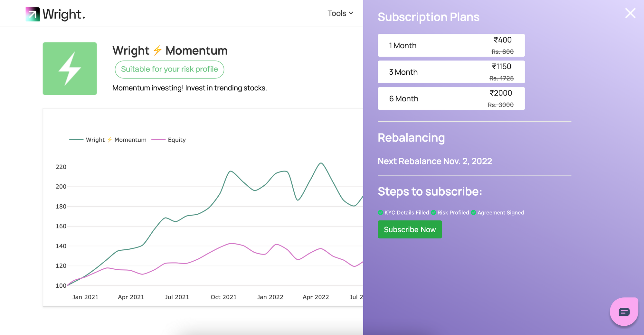The height and width of the screenshot is (335, 644).
Task: Open the Tools dropdown menu
Action: pos(340,13)
